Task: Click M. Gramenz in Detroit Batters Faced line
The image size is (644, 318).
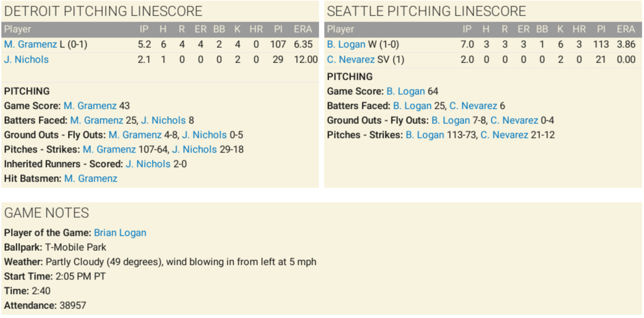Action: point(97,120)
